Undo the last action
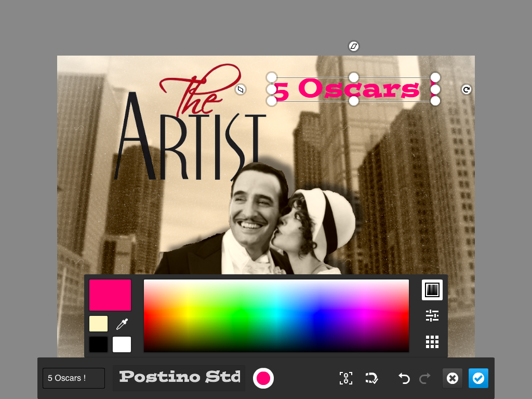 (x=404, y=378)
